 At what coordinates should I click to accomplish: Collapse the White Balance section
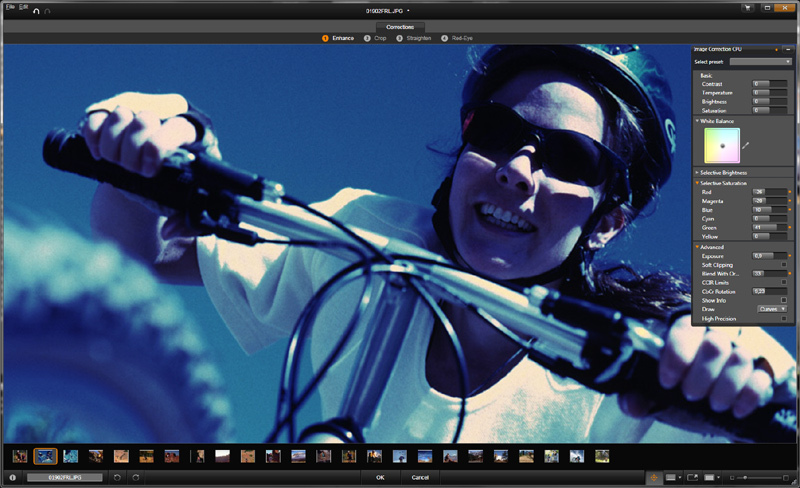[x=697, y=121]
